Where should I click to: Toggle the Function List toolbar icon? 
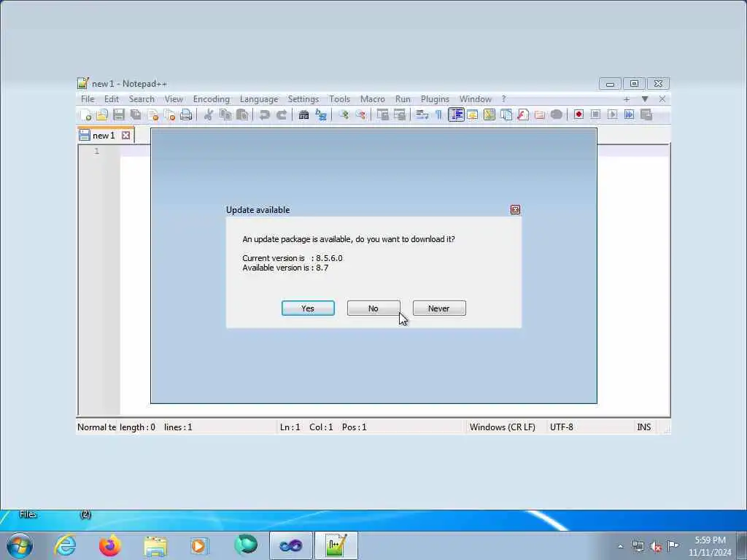(x=523, y=114)
